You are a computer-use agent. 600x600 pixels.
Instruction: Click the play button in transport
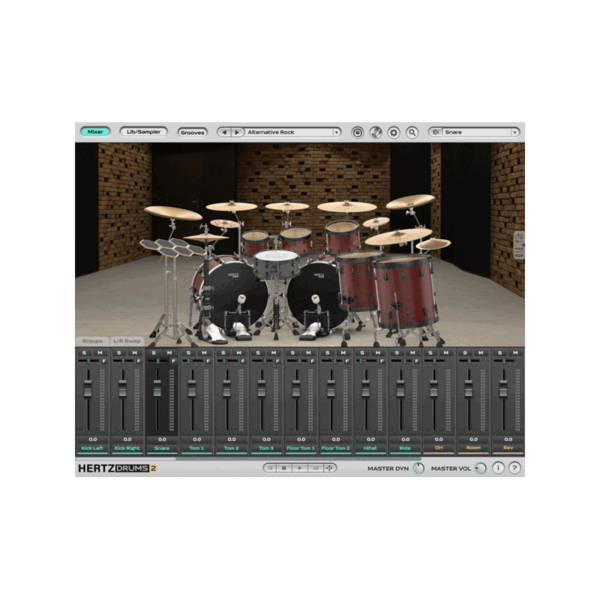click(300, 468)
